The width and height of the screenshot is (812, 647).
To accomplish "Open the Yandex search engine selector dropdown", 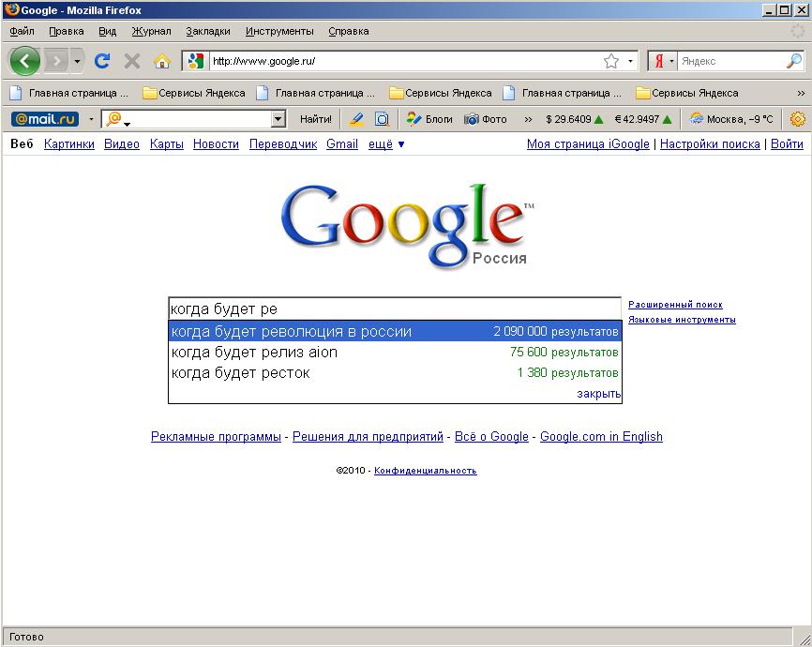I will (x=664, y=61).
